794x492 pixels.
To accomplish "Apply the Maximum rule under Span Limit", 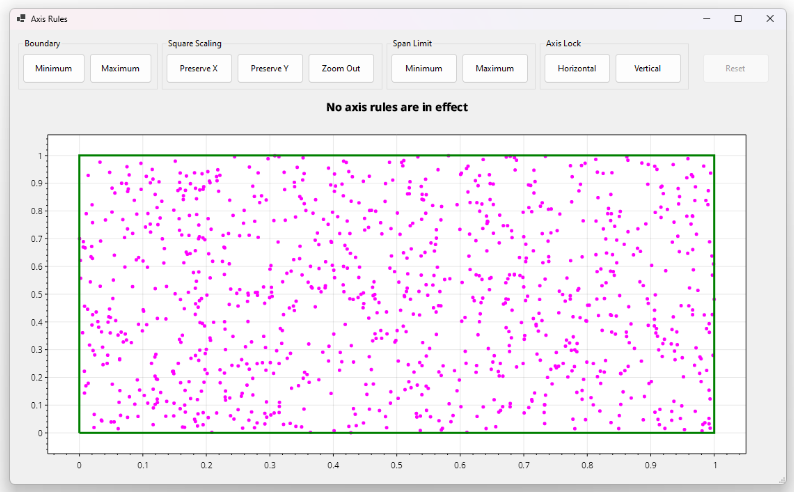I will 495,68.
